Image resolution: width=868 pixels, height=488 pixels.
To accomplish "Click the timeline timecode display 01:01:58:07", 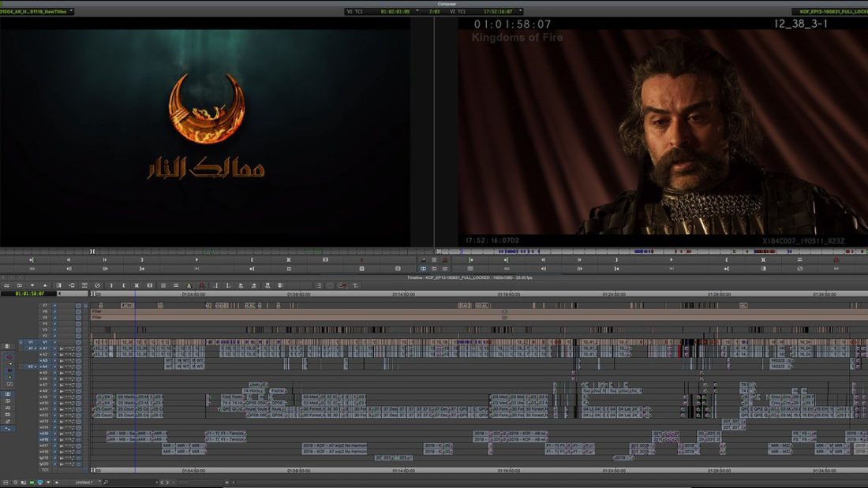I will tap(30, 293).
